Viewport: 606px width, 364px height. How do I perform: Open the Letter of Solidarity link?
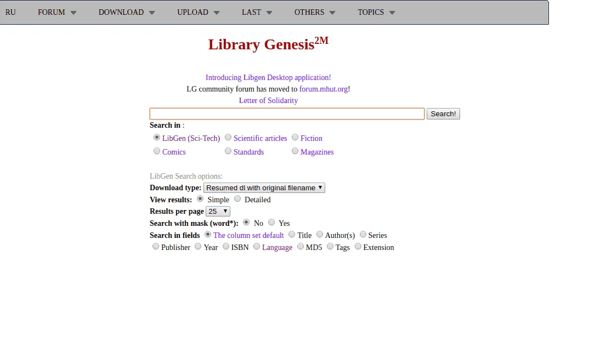point(268,100)
